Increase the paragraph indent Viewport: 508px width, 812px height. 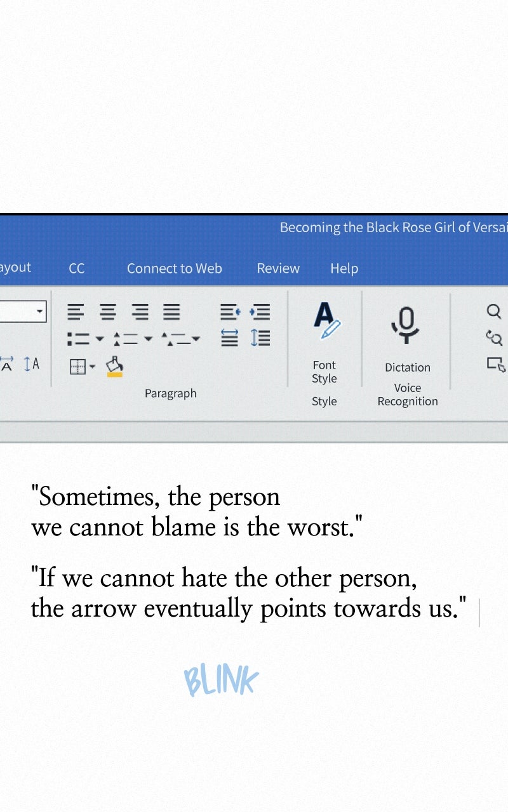(260, 311)
